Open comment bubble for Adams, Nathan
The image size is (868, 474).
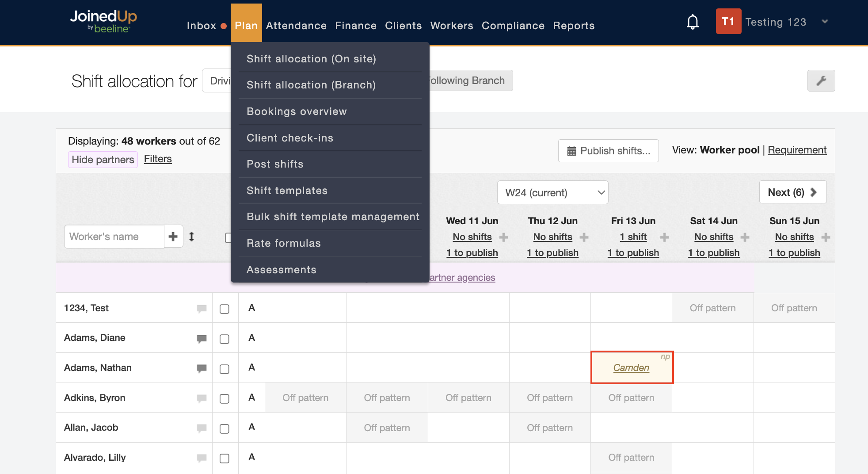tap(202, 368)
